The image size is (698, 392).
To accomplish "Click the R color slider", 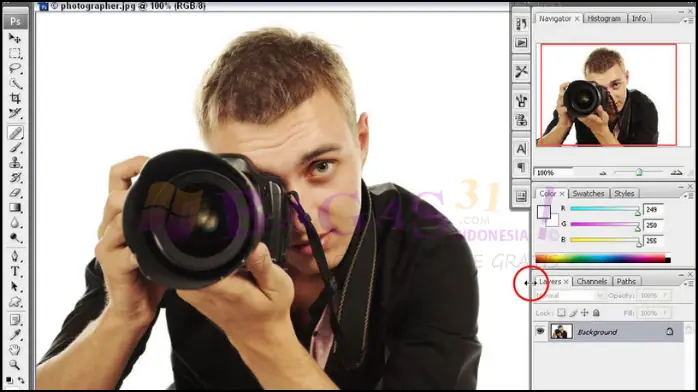I will pyautogui.click(x=605, y=209).
